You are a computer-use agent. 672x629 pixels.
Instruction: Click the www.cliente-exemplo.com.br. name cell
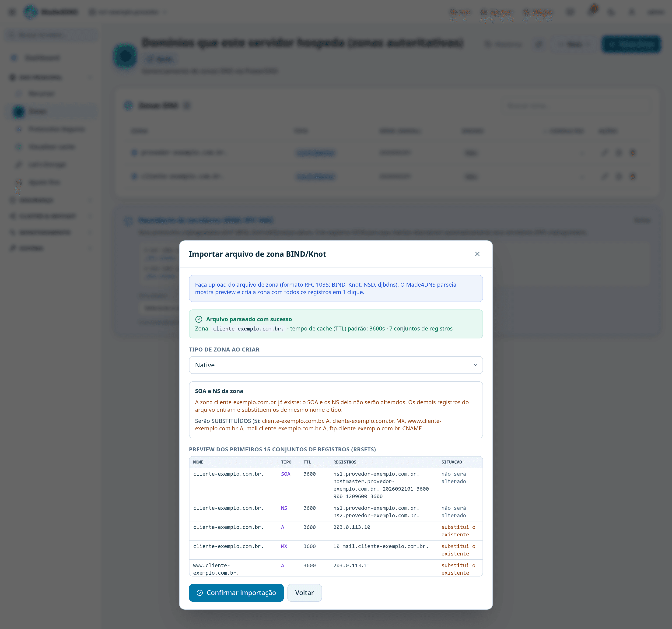(216, 569)
